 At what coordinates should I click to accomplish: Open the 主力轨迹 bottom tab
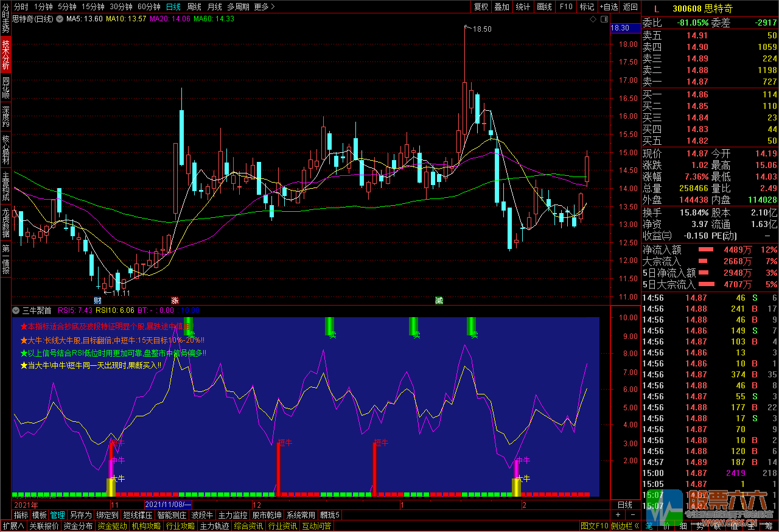click(x=214, y=526)
